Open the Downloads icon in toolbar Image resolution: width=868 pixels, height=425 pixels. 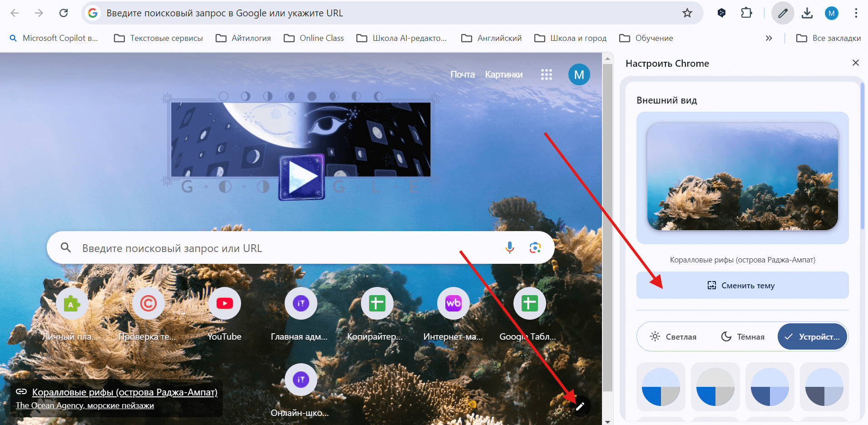[807, 13]
